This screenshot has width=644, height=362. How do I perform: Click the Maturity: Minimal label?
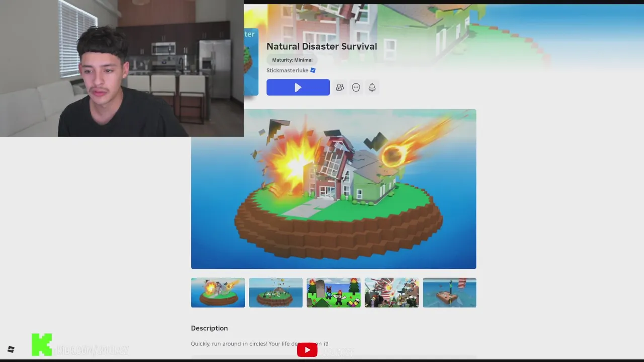point(292,60)
